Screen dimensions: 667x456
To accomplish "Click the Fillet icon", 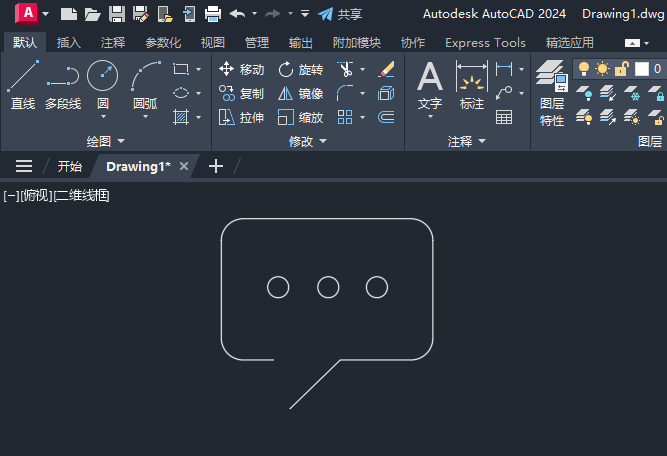I will pyautogui.click(x=345, y=93).
